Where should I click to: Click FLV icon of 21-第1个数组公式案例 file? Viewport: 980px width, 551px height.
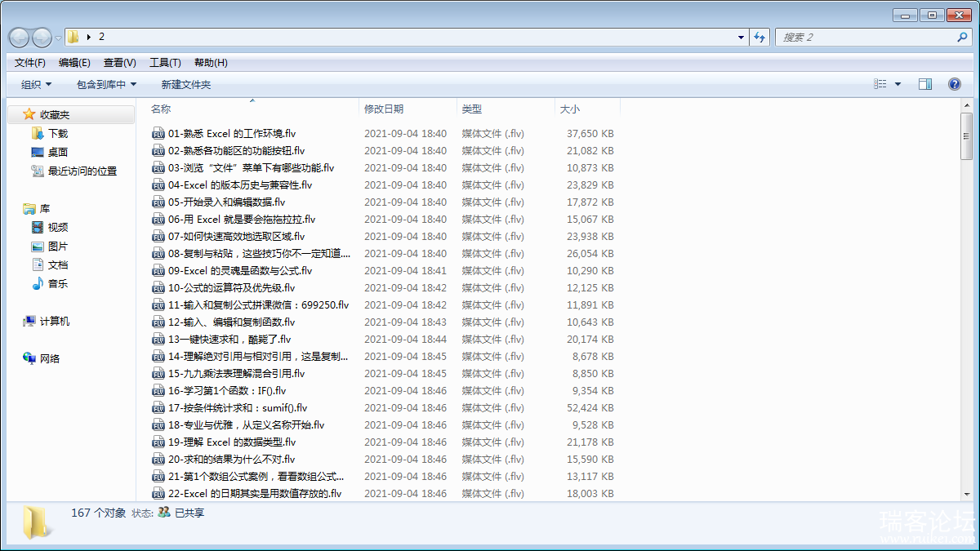(158, 477)
